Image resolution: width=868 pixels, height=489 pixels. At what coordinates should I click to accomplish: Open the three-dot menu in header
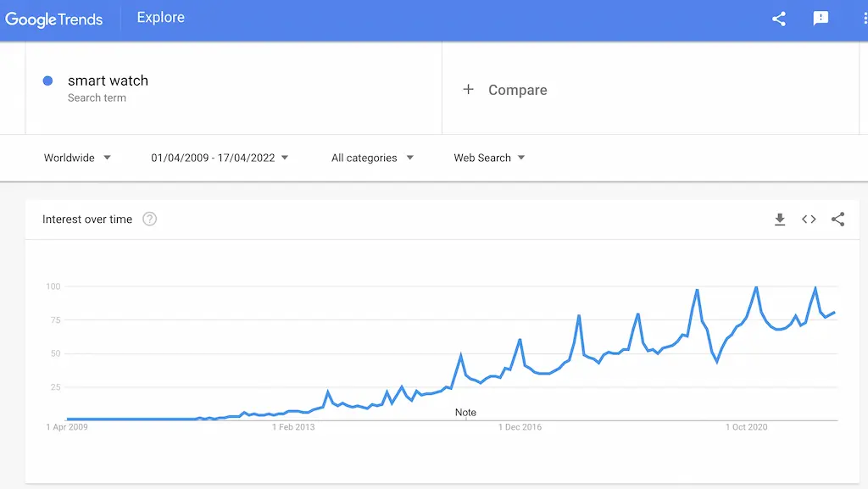coord(865,19)
